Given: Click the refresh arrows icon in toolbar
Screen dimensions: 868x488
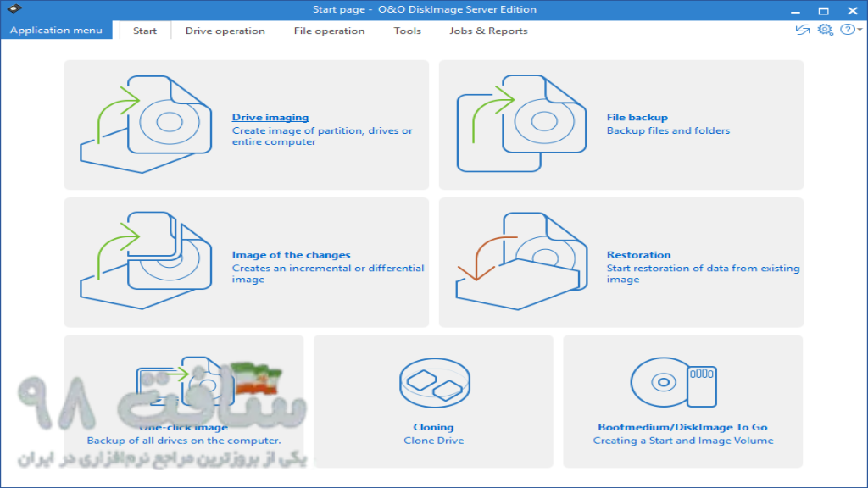Looking at the screenshot, I should click(x=802, y=30).
